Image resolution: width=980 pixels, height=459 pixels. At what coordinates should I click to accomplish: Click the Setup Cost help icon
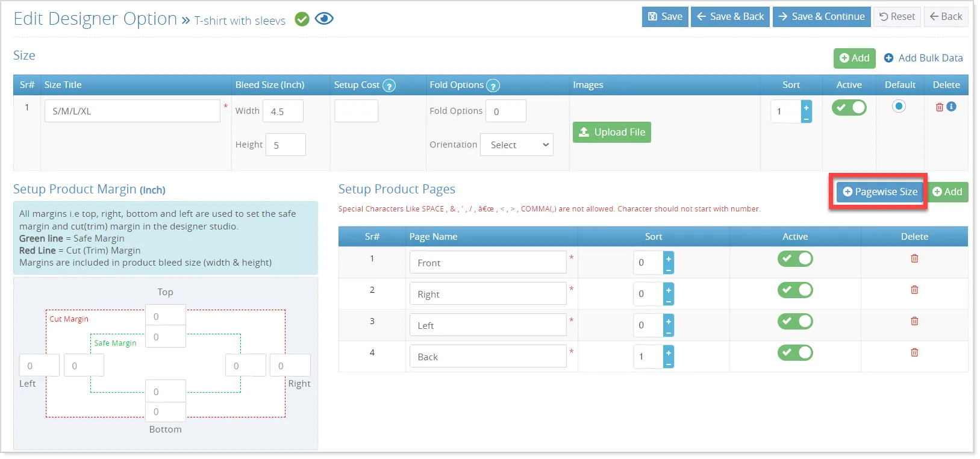point(390,86)
